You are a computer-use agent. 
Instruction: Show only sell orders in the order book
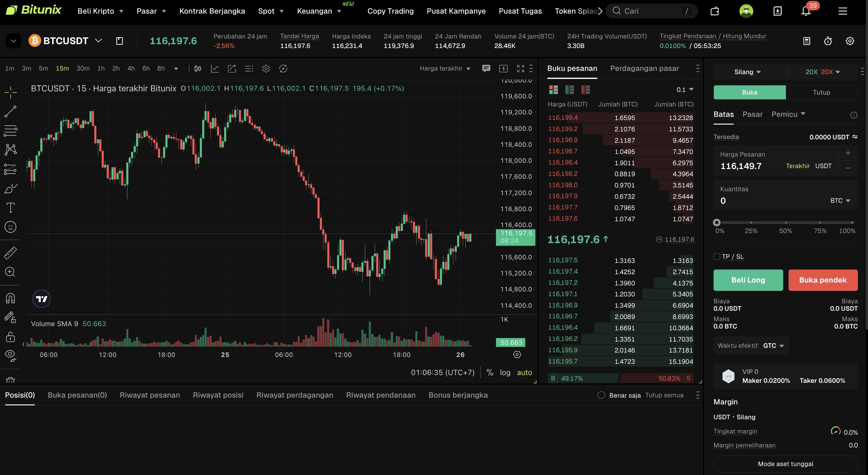coord(585,90)
